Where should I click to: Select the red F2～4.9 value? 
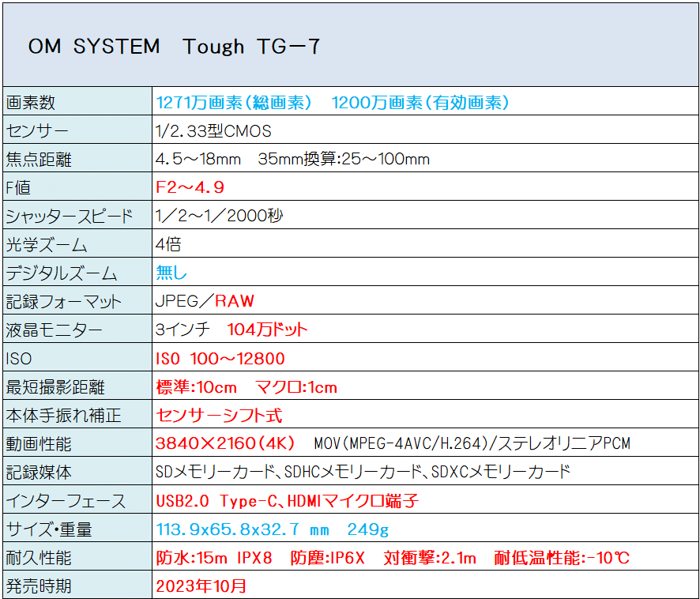tap(190, 186)
